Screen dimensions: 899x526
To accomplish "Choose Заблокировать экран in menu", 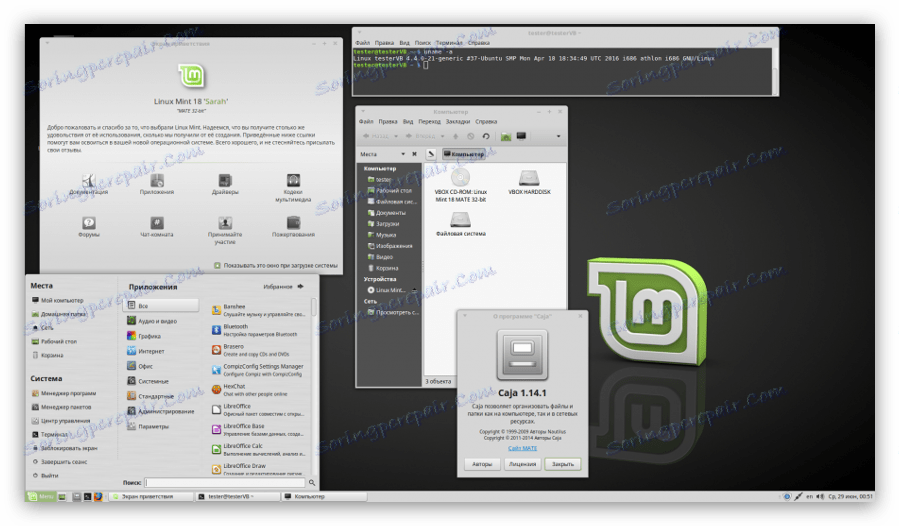I will 64,448.
